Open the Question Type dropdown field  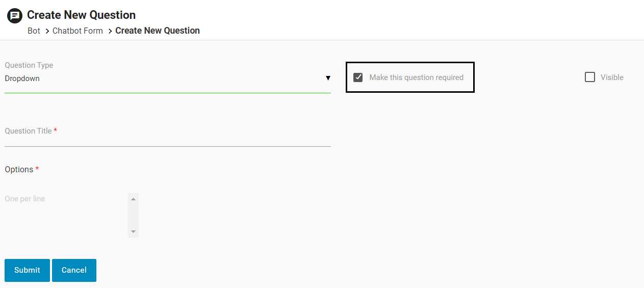coord(163,78)
